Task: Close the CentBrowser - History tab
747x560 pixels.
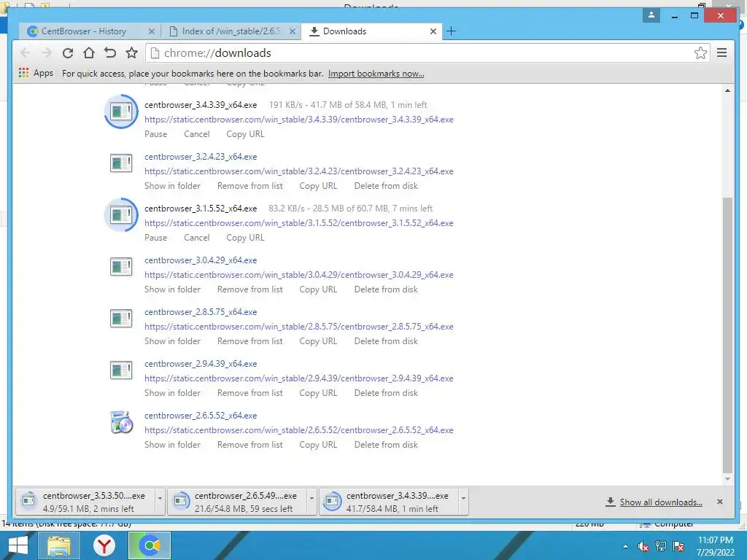Action: 152,31
